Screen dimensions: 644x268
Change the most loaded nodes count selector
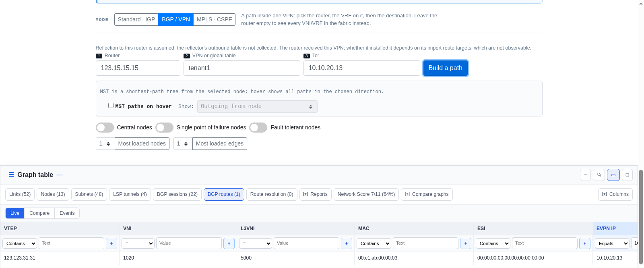[x=105, y=143]
